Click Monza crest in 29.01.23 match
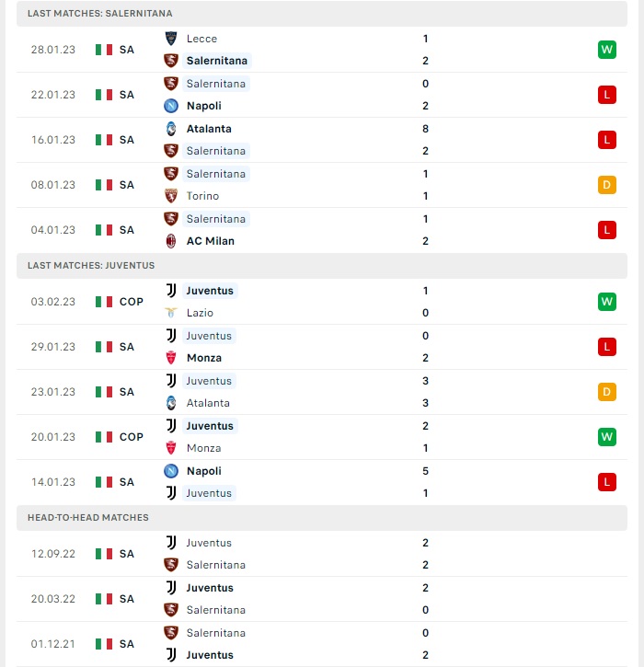The width and height of the screenshot is (644, 667). pyautogui.click(x=171, y=358)
